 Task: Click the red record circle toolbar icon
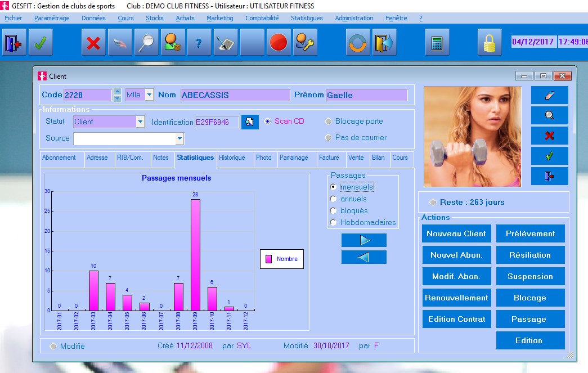(279, 43)
